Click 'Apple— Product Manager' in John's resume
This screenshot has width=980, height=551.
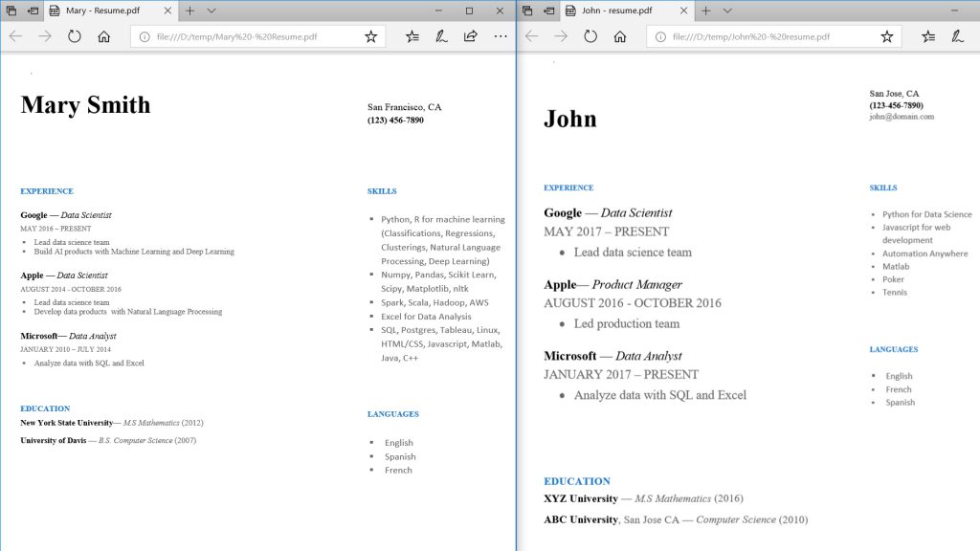point(613,285)
